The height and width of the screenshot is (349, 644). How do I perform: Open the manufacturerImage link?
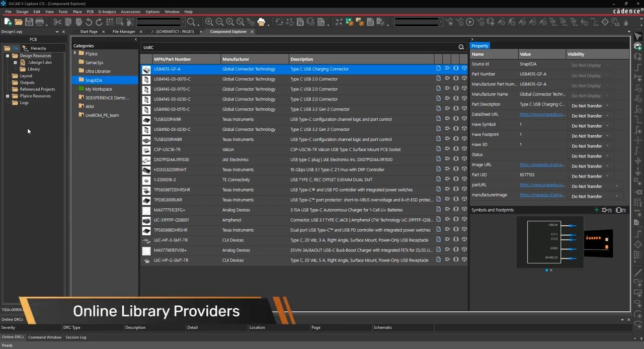pyautogui.click(x=542, y=195)
